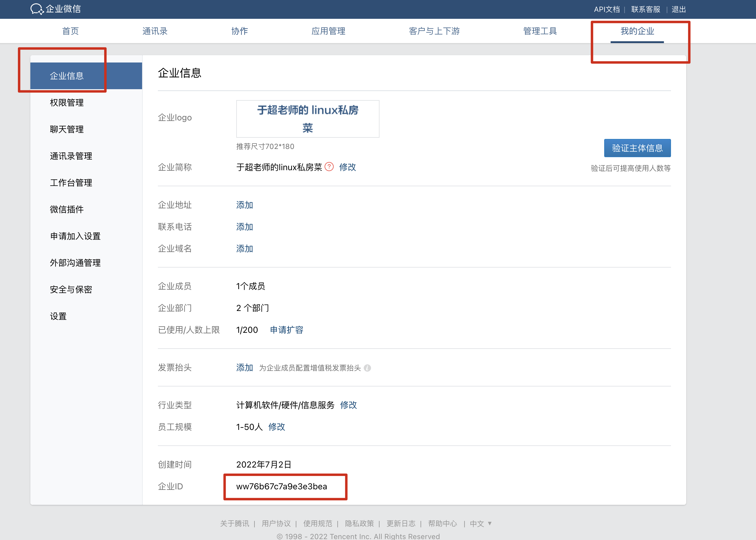This screenshot has height=540, width=756.
Task: Click the 企业微信 logo icon
Action: [x=37, y=9]
